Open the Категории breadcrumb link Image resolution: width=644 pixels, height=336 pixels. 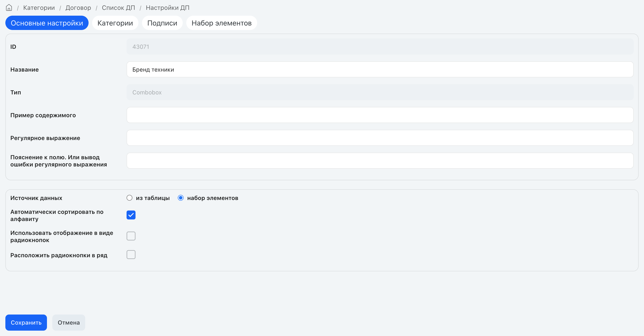(x=39, y=8)
